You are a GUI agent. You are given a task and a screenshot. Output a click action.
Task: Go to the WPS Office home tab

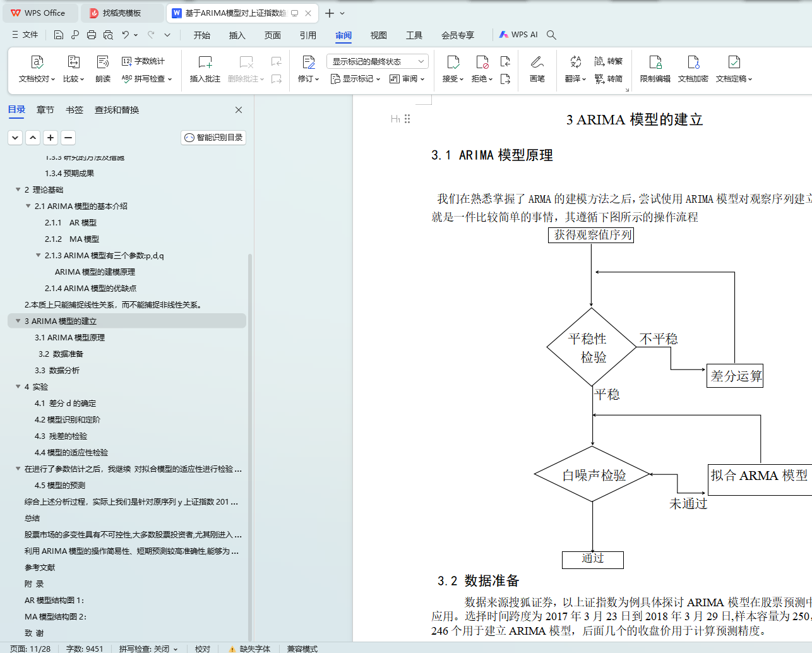click(x=39, y=13)
